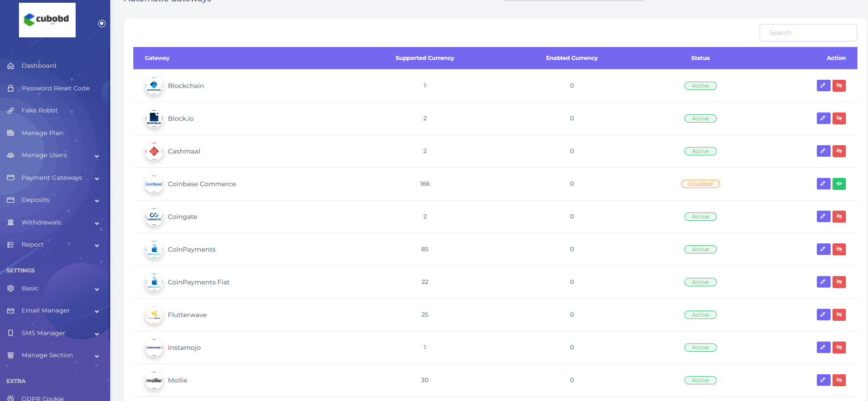
Task: Open the Fake Robot menu item
Action: tap(40, 111)
